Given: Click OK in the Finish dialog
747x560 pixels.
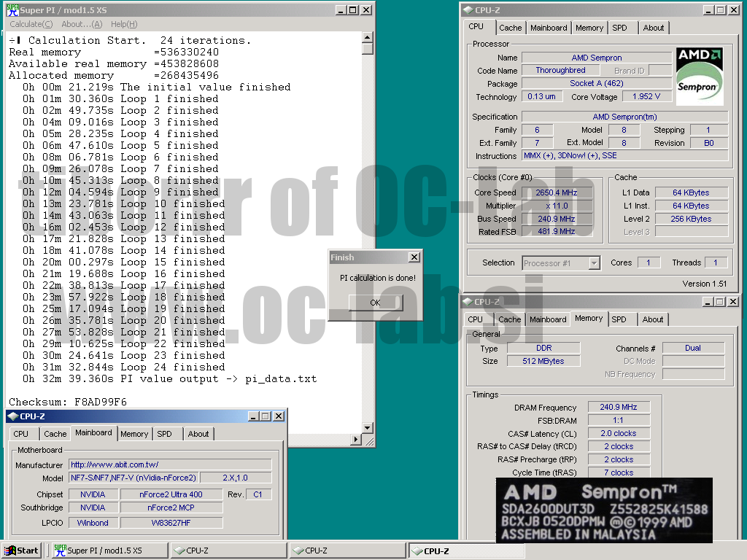Looking at the screenshot, I should click(376, 303).
